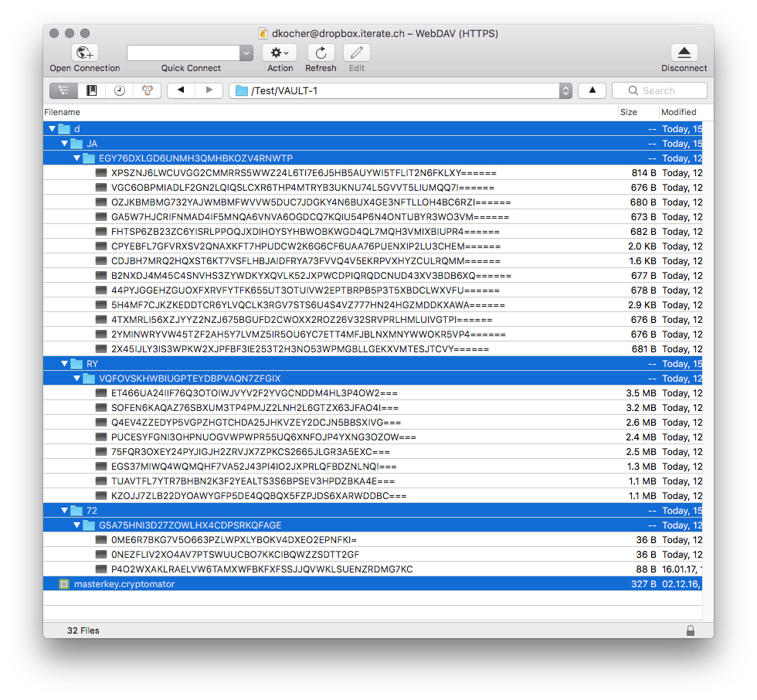The width and height of the screenshot is (757, 700).
Task: Collapse the EGY76DXLGD6UNMH3QMHBKOZV4RNWTP folder
Action: click(76, 158)
